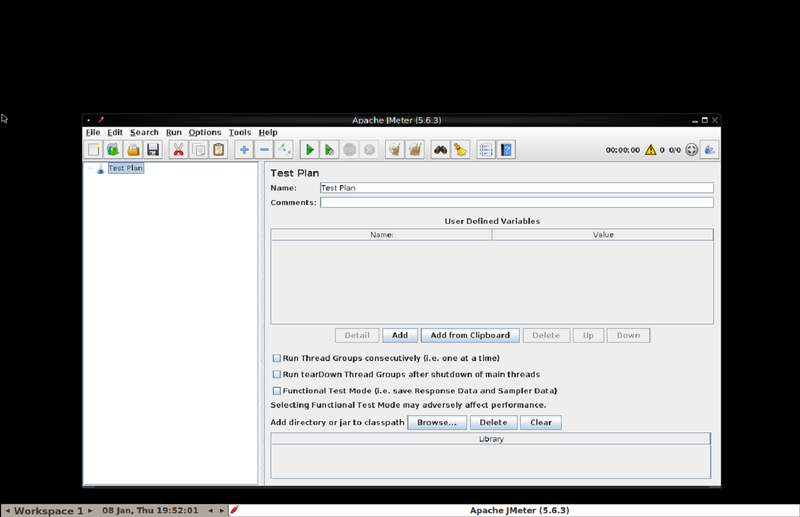The image size is (800, 517).
Task: Open the Run menu
Action: coord(173,132)
